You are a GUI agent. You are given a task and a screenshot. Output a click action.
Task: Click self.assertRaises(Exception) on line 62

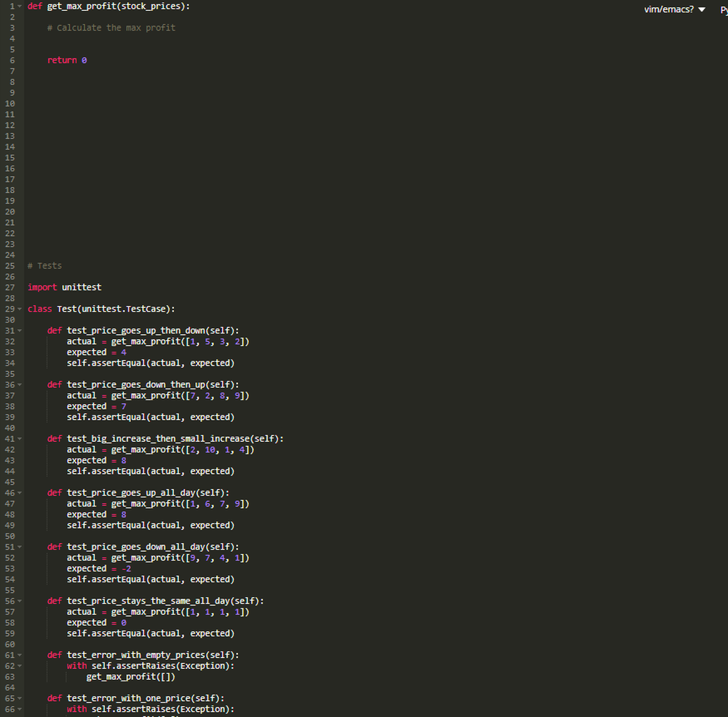161,666
